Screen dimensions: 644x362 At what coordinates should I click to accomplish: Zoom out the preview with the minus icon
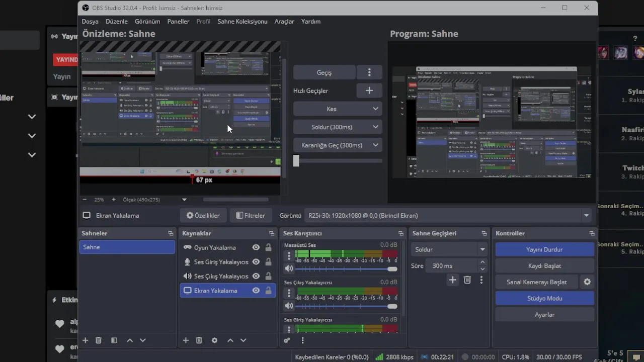85,200
